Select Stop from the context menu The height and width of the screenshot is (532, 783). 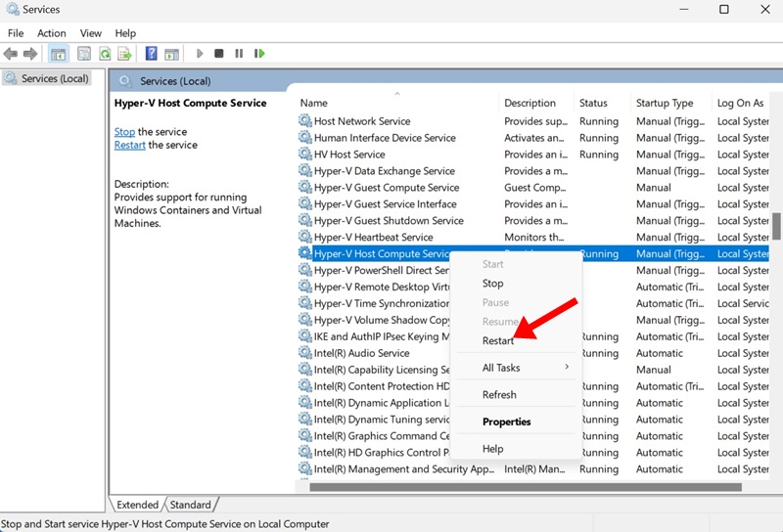click(493, 284)
